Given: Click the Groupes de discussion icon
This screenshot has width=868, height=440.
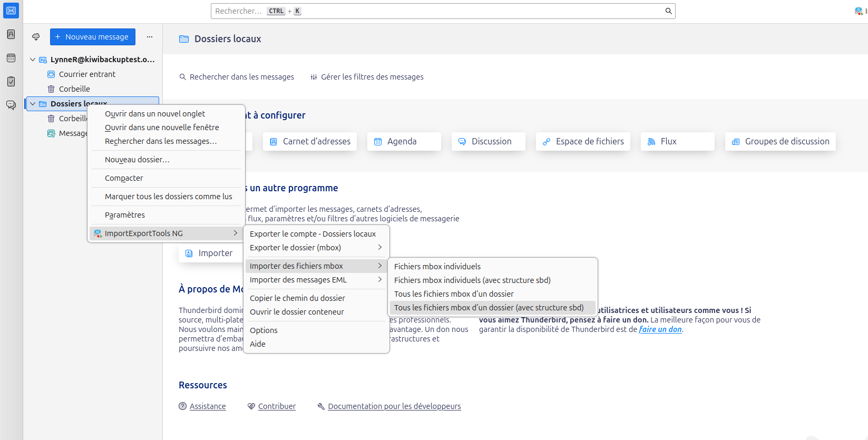Looking at the screenshot, I should pyautogui.click(x=736, y=142).
